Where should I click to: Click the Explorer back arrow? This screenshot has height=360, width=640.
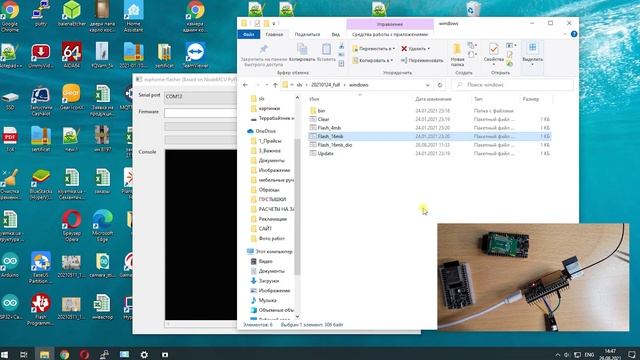[245, 85]
